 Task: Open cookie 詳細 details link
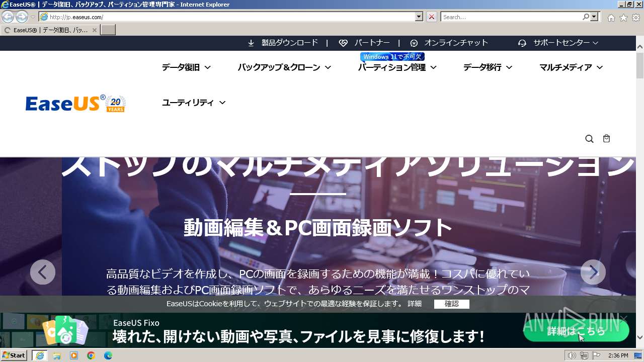coord(415,304)
